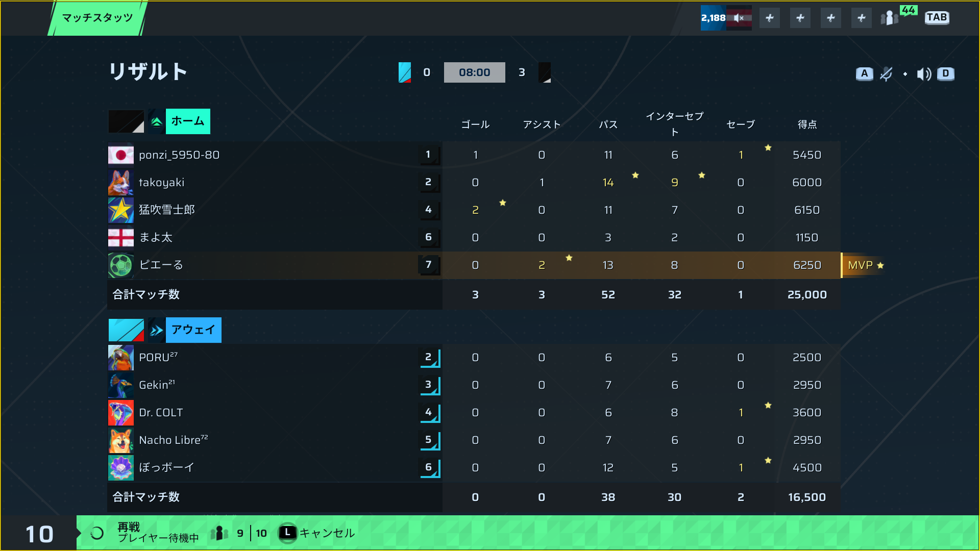Click the TAB key button
This screenshot has height=551, width=980.
(937, 17)
